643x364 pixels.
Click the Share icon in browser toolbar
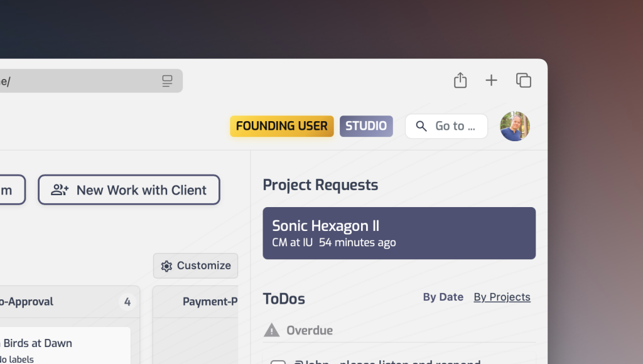(460, 80)
